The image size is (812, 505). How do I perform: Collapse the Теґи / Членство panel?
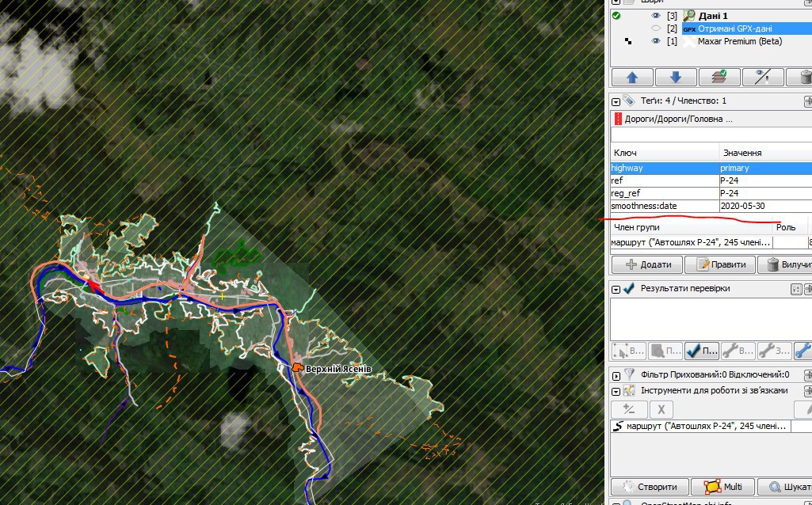click(x=616, y=102)
